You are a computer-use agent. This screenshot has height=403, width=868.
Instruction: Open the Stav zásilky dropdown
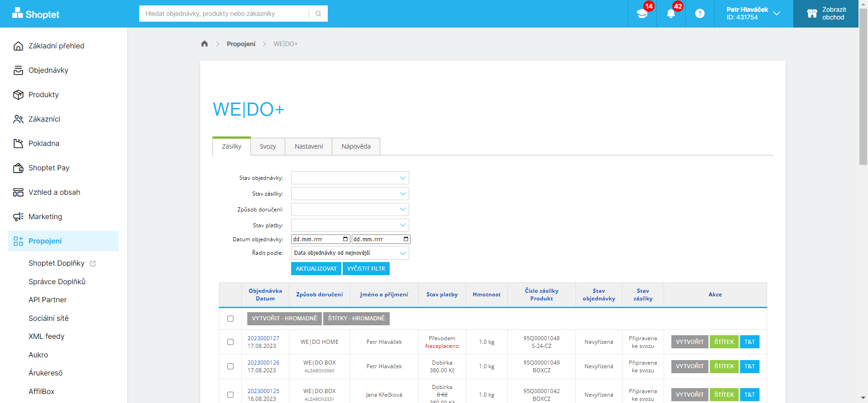[350, 194]
